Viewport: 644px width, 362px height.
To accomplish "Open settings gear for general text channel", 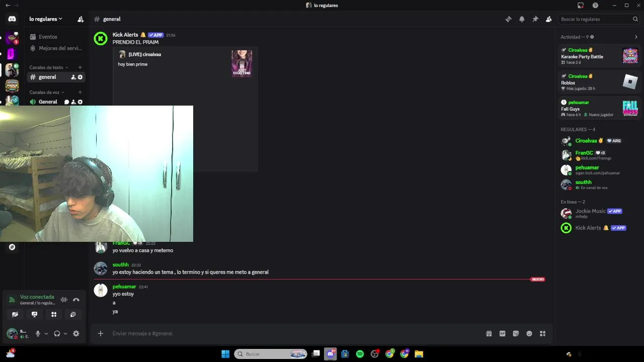I will point(80,77).
